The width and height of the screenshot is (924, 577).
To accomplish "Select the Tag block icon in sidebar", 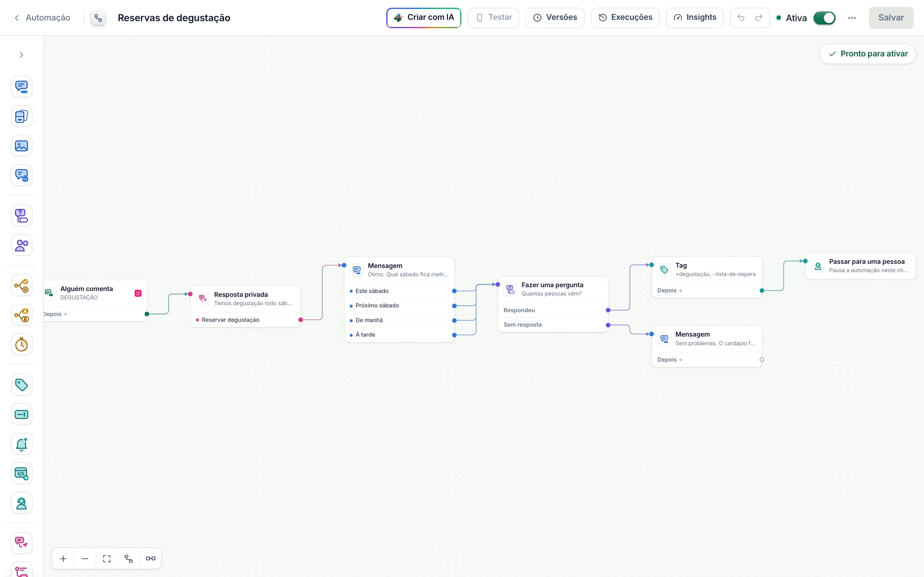I will click(x=21, y=385).
